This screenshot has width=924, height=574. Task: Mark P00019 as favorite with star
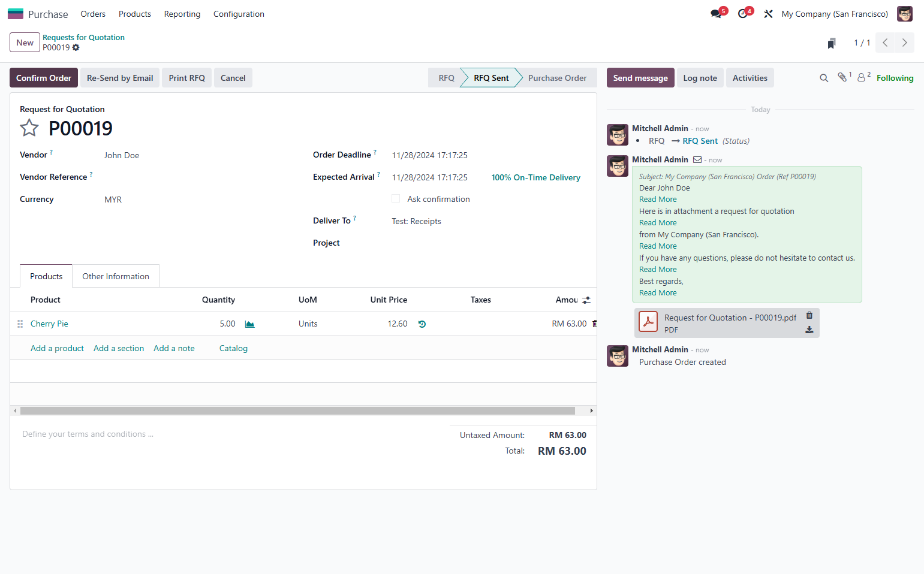[29, 128]
